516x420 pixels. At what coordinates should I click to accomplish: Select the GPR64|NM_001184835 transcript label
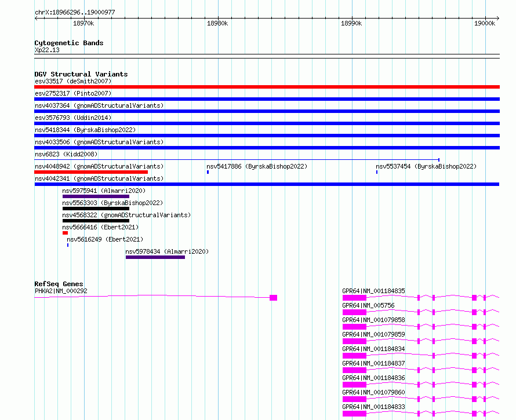[373, 291]
